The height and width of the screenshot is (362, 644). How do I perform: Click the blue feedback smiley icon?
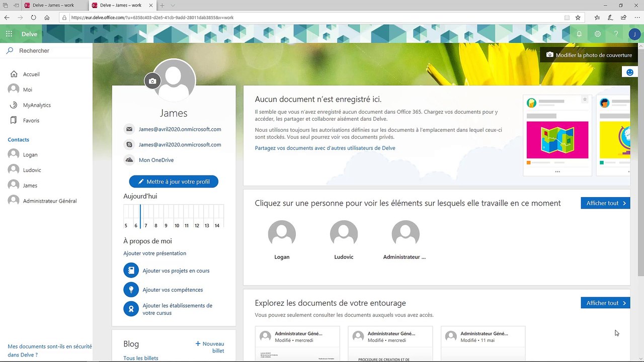(x=629, y=71)
